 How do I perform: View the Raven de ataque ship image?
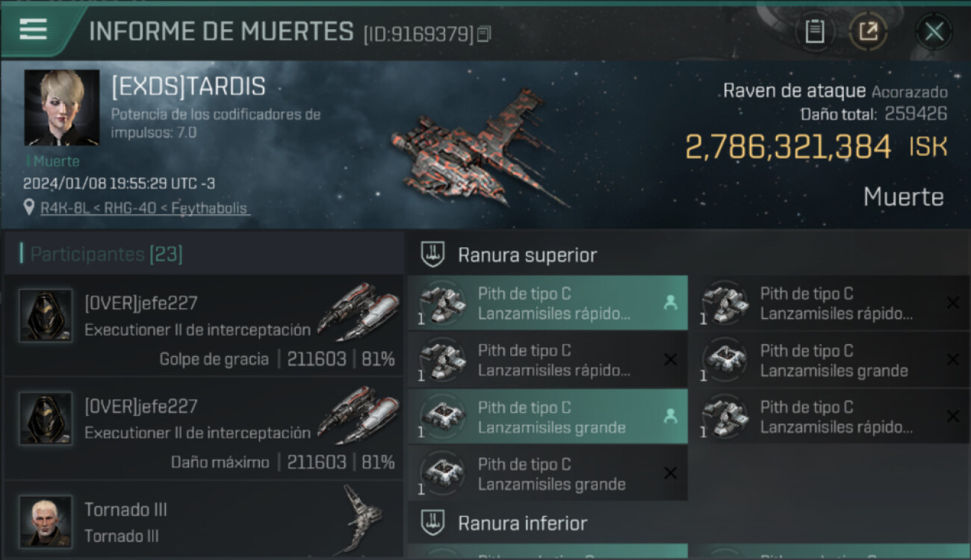pyautogui.click(x=478, y=148)
